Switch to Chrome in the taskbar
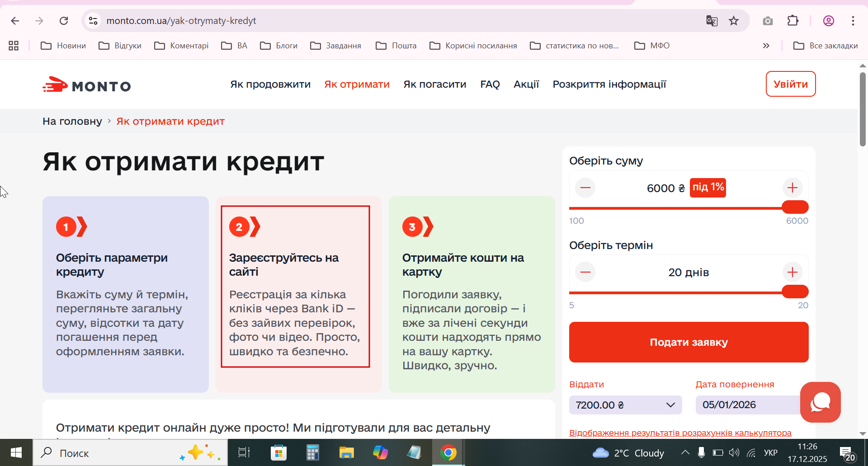The height and width of the screenshot is (466, 868). tap(448, 452)
